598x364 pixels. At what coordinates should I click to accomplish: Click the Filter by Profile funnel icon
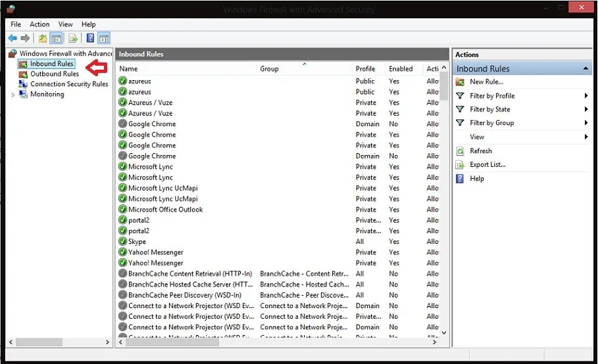(460, 96)
